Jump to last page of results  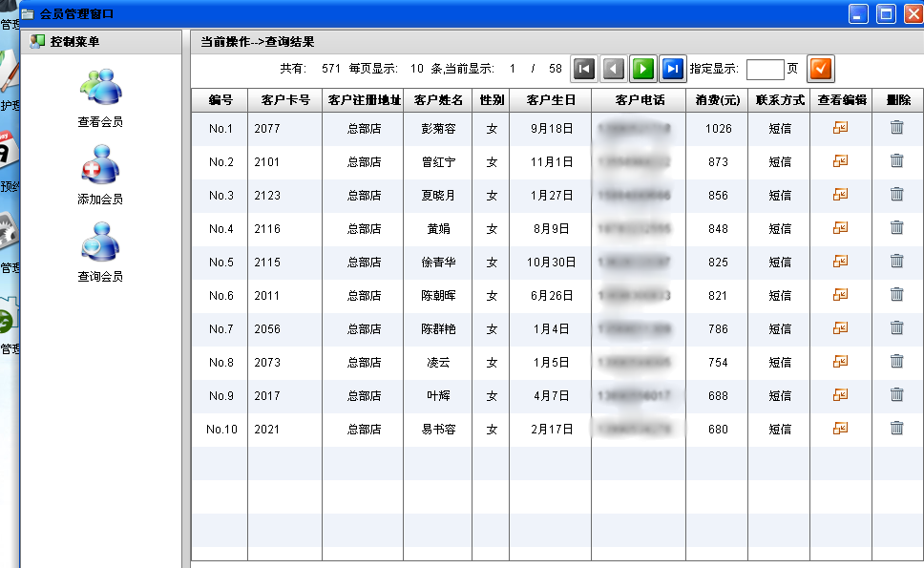click(672, 69)
